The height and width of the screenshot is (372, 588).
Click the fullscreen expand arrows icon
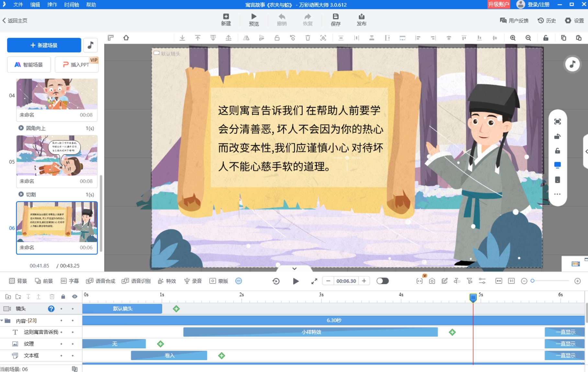coord(314,281)
